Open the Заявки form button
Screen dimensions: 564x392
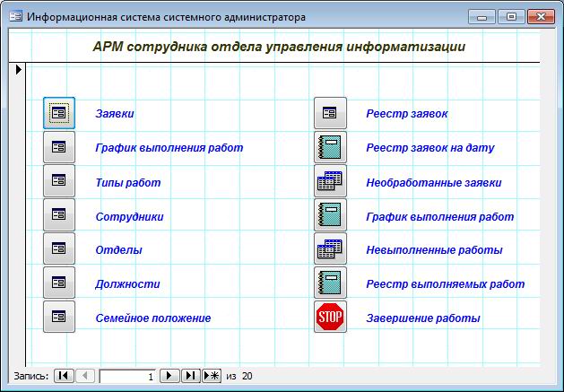59,113
